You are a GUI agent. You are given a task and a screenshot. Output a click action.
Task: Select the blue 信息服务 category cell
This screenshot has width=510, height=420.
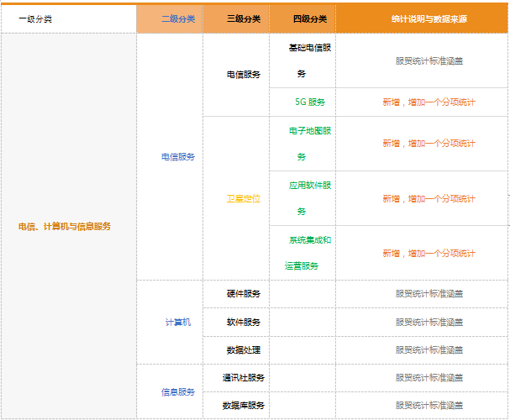tap(177, 391)
